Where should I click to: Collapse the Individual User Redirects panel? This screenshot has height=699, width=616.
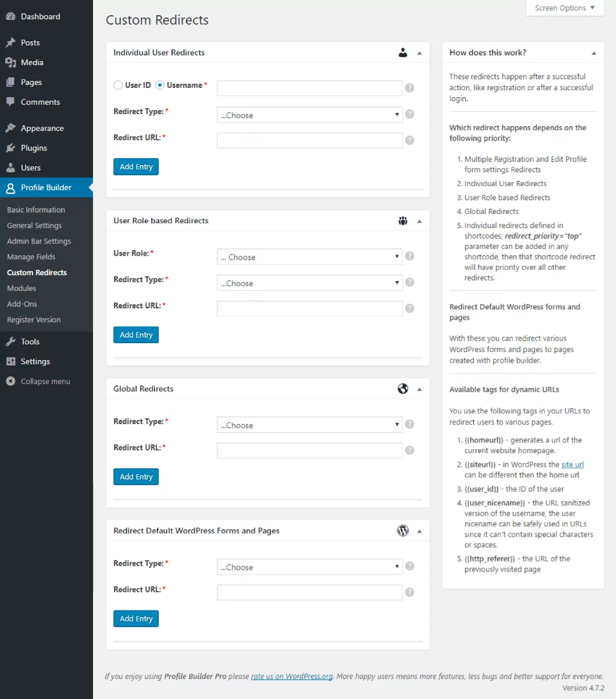[x=420, y=53]
